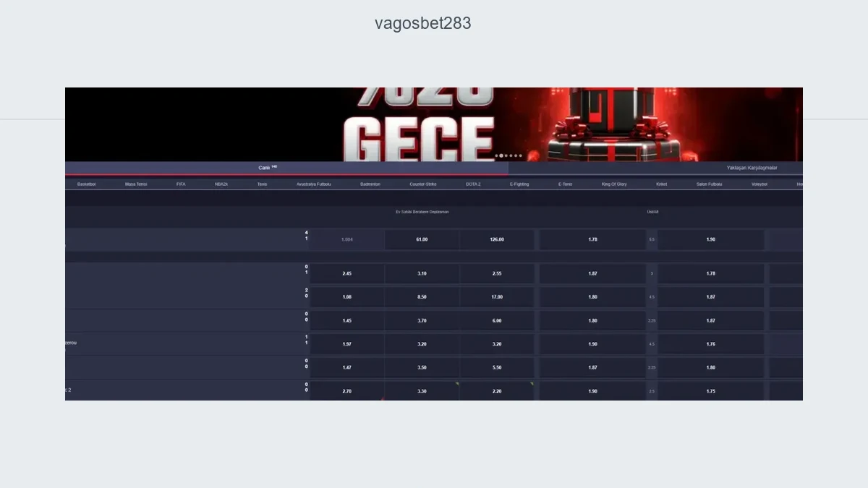
Task: Pick the 126.00 away odds
Action: point(497,239)
